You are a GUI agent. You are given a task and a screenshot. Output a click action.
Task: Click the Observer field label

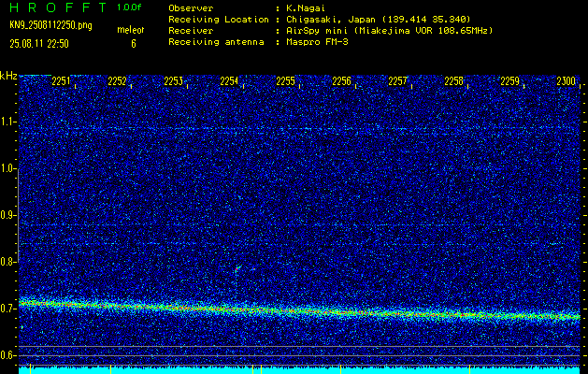point(191,8)
